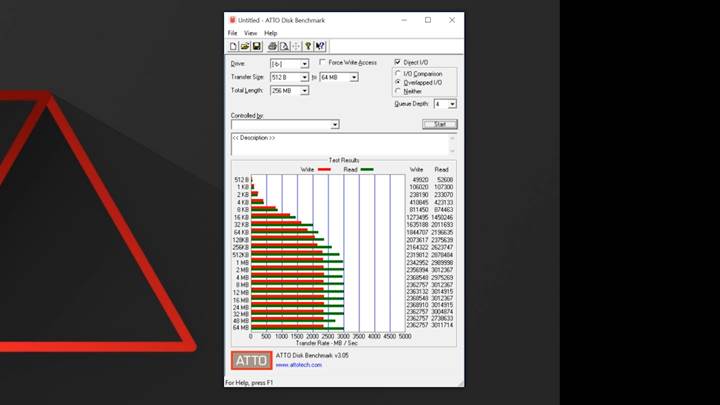This screenshot has width=720, height=405.
Task: Click the four-arrow move toolbar icon
Action: (x=296, y=46)
